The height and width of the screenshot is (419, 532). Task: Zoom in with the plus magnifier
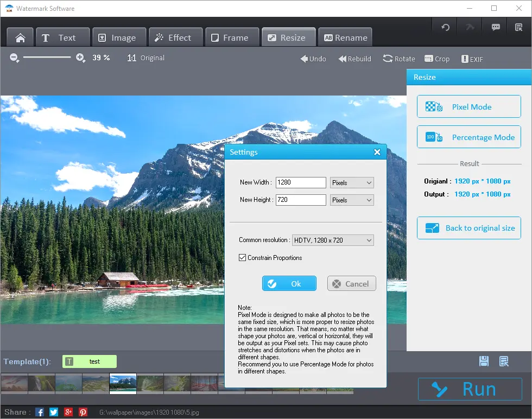click(80, 58)
